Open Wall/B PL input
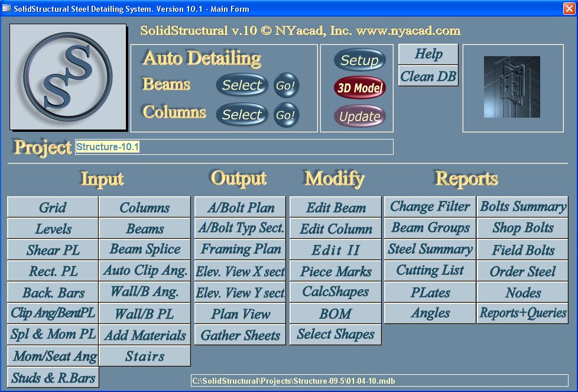Image resolution: width=578 pixels, height=392 pixels. pos(144,313)
